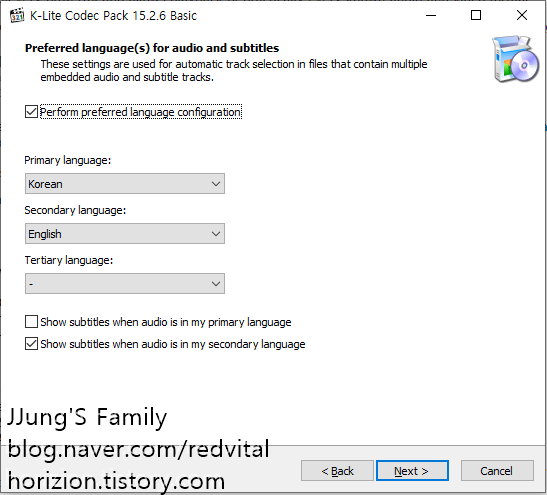Click the Primary language label
547x495 pixels.
[x=68, y=160]
